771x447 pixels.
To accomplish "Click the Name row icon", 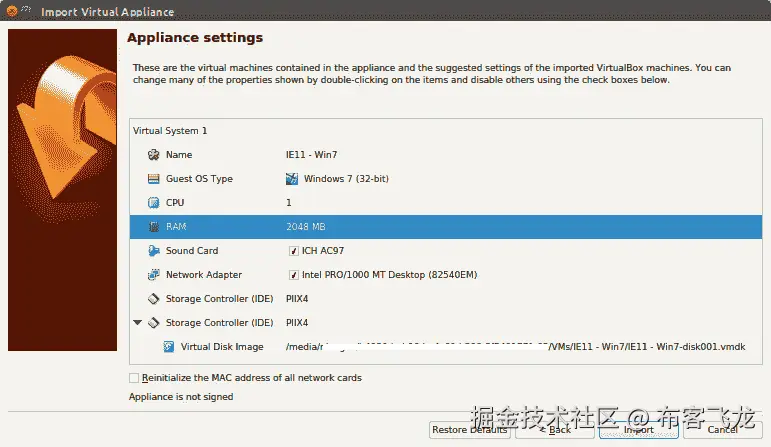I will coord(153,155).
